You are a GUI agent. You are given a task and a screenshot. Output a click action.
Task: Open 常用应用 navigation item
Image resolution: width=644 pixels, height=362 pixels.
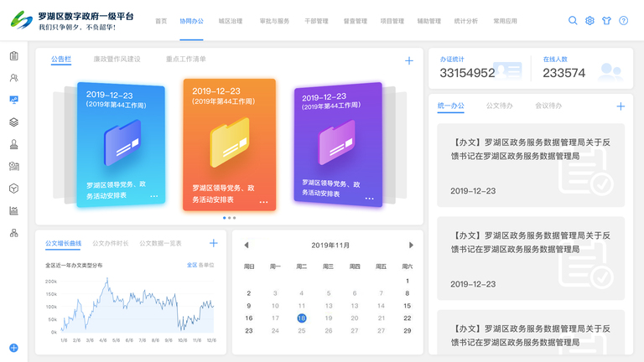pos(505,21)
